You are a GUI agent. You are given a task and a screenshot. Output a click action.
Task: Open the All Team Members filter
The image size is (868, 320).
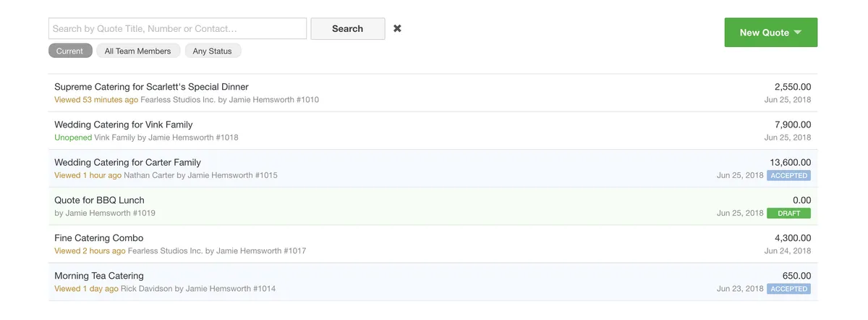click(137, 51)
